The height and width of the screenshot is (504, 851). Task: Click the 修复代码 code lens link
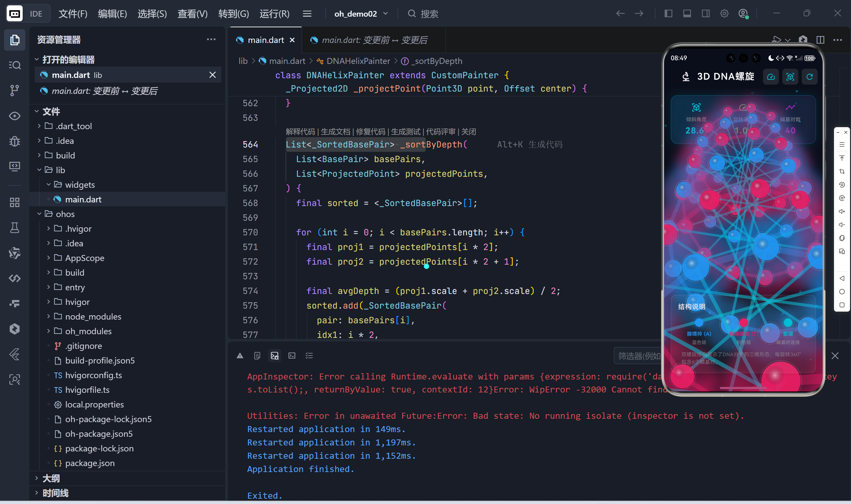[x=370, y=132]
